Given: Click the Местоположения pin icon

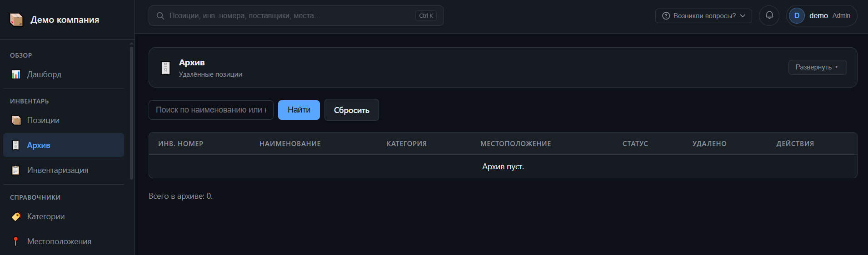Looking at the screenshot, I should pos(16,241).
